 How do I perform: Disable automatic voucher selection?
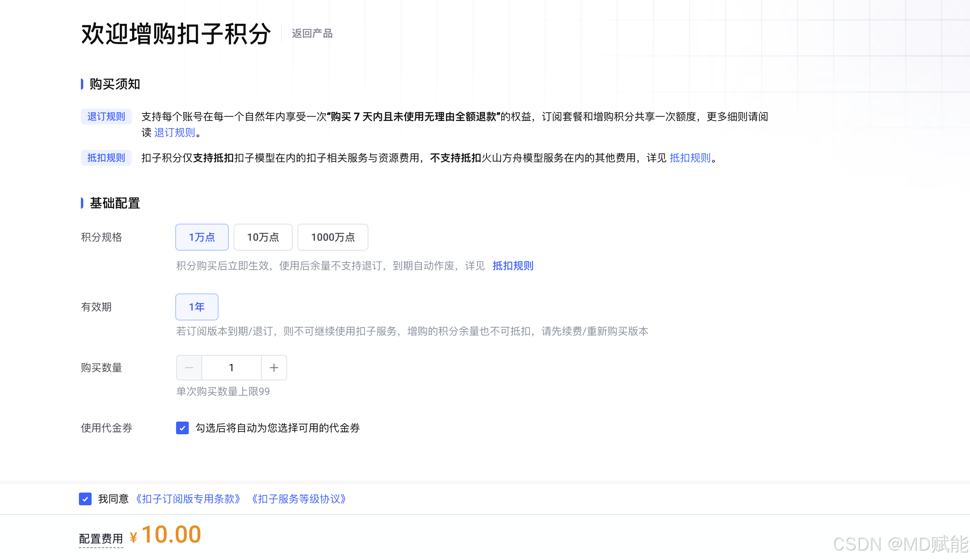(182, 428)
